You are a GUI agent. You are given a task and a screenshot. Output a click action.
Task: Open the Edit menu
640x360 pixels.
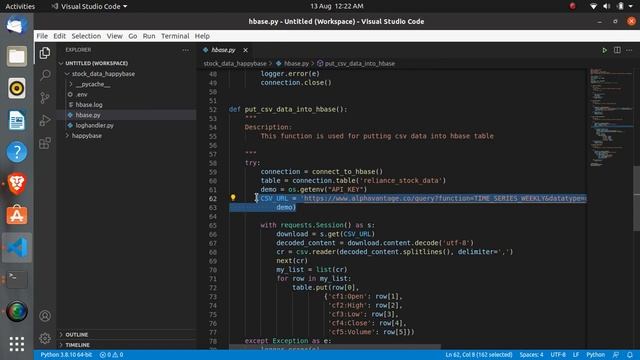pyautogui.click(x=60, y=36)
